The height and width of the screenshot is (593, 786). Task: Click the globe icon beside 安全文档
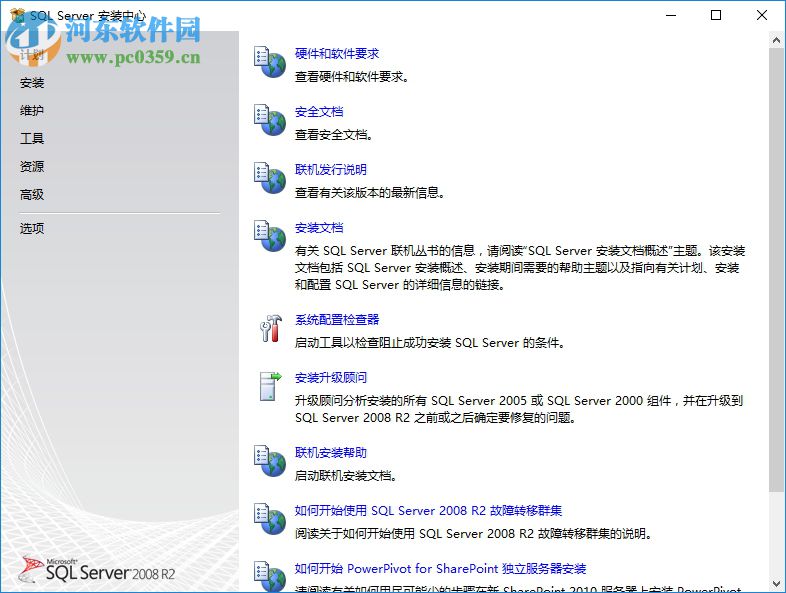click(270, 120)
